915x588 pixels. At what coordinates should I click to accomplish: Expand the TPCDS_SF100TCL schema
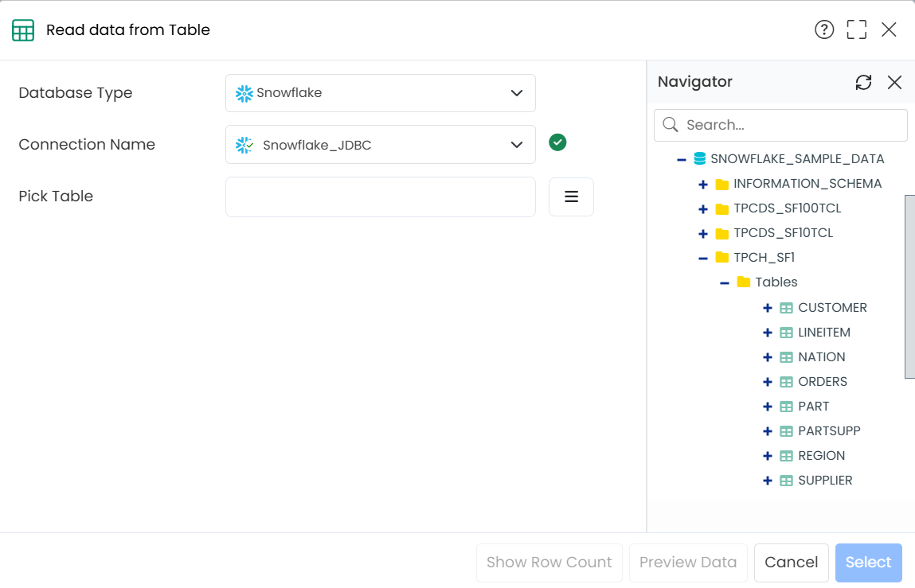click(703, 208)
